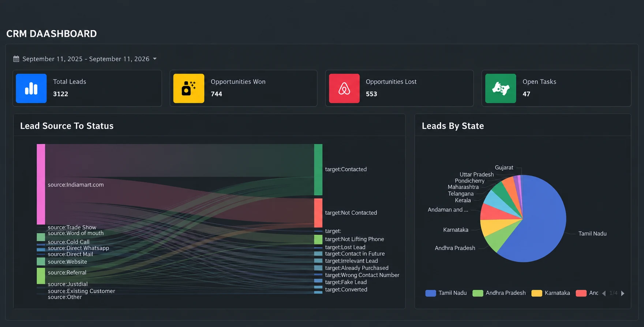Toggle Andhra Pradesh legend swatch
Viewport: 644px width, 327px height.
coord(478,293)
